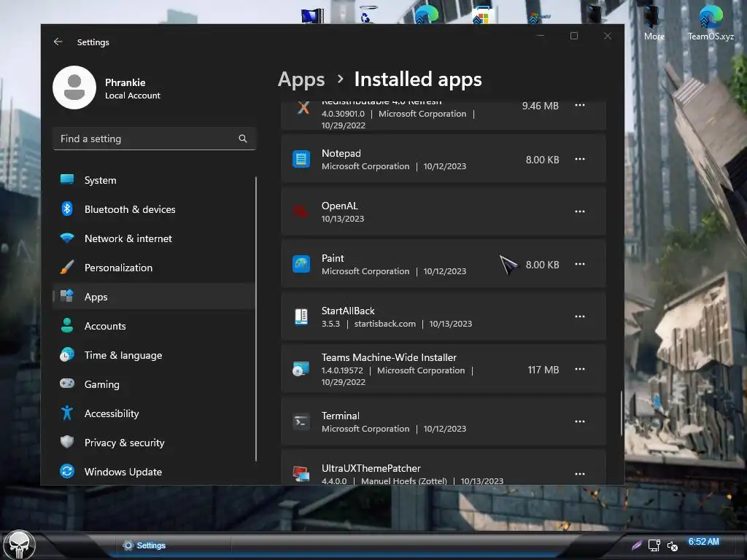Select the Apps sidebar item
Image resolution: width=747 pixels, height=560 pixels.
tap(154, 297)
